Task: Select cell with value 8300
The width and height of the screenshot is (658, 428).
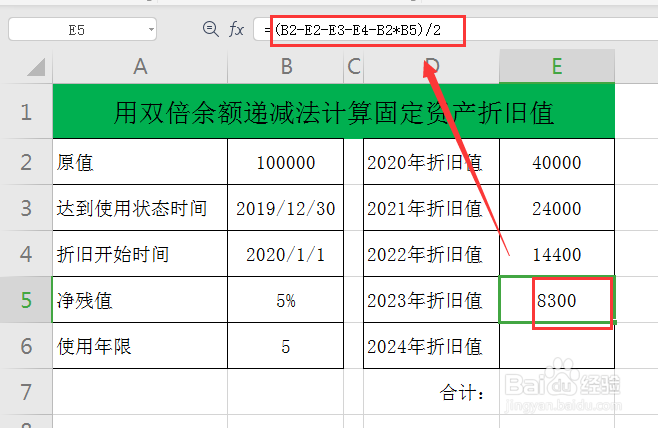Action: [x=557, y=300]
